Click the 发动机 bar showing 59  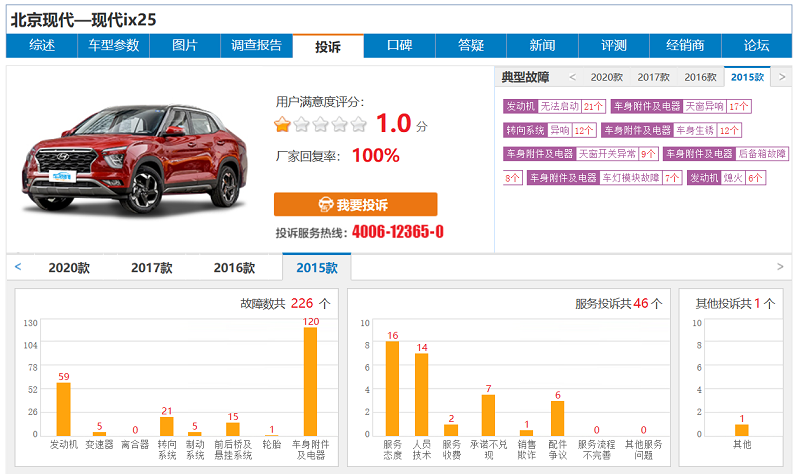pos(63,409)
